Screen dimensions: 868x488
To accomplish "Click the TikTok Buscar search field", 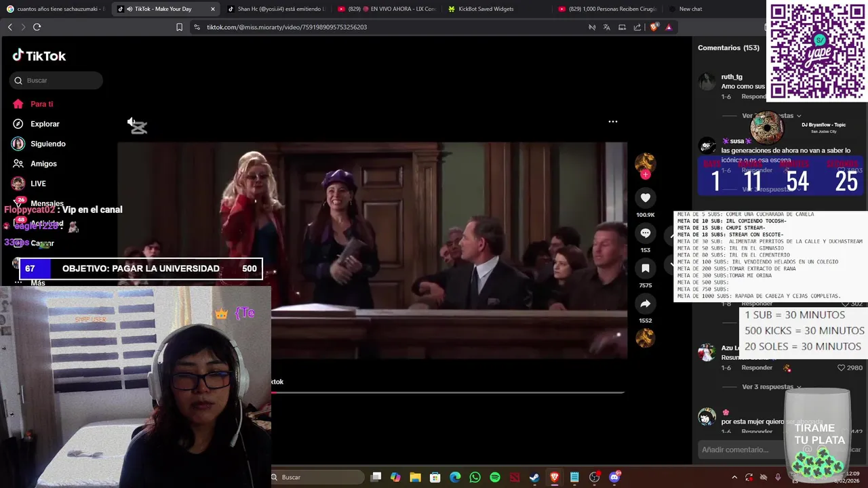I will tap(56, 81).
